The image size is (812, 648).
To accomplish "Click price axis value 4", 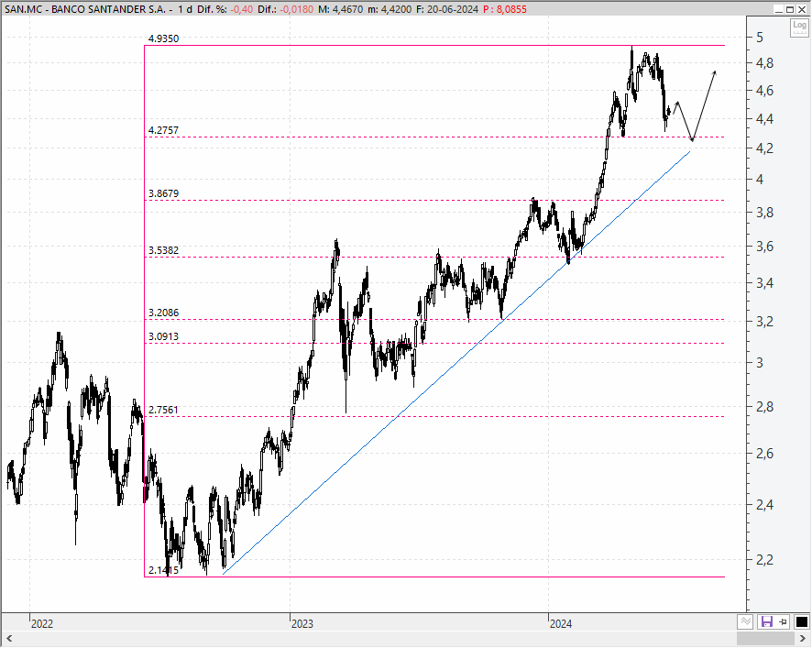I will 760,180.
